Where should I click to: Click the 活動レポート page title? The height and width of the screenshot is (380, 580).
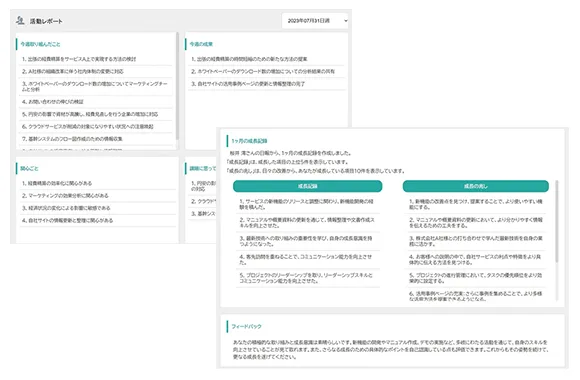click(x=46, y=21)
